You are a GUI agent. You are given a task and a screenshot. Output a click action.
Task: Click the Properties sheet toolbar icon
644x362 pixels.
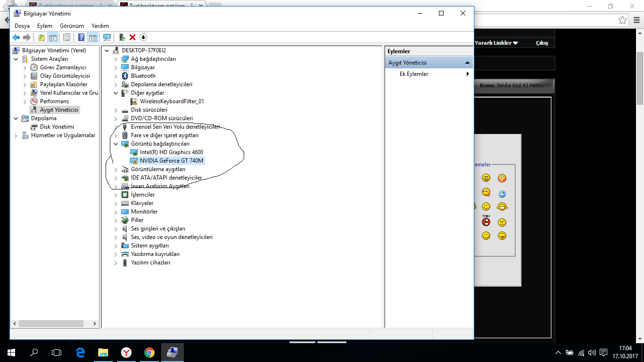pos(67,37)
